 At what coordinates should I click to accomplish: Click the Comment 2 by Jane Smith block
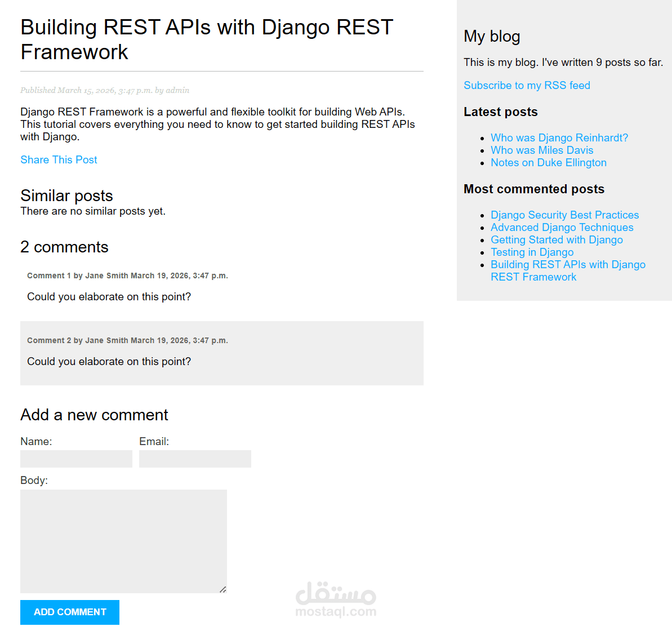pyautogui.click(x=222, y=353)
